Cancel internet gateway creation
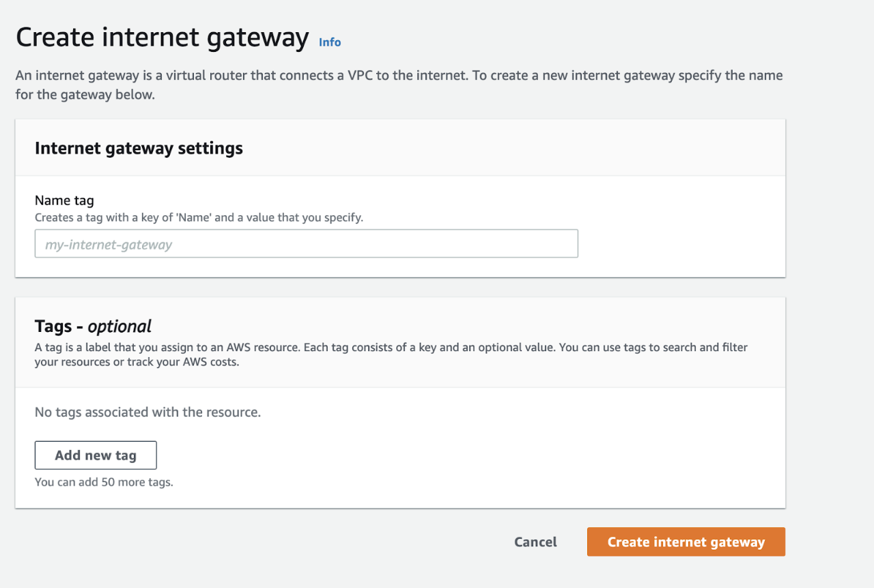This screenshot has width=874, height=588. 535,542
